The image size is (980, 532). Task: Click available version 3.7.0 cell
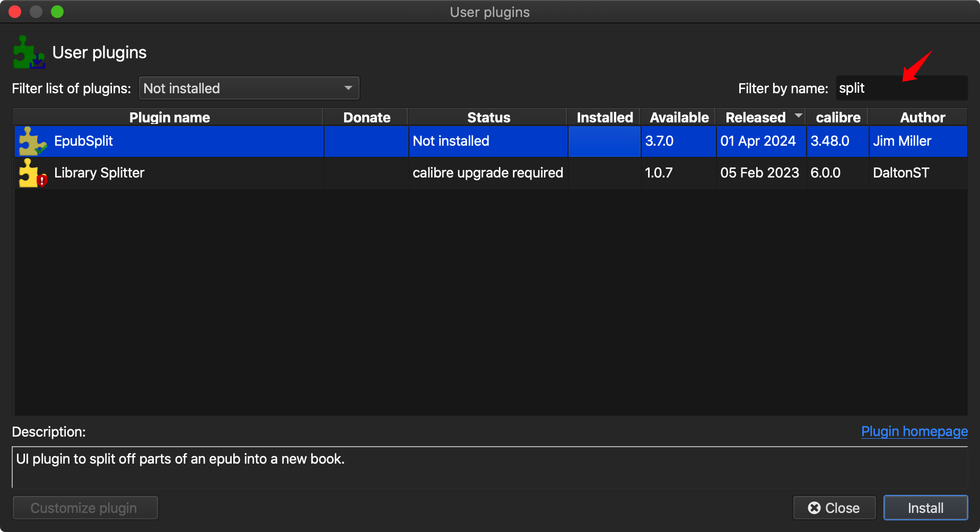678,141
